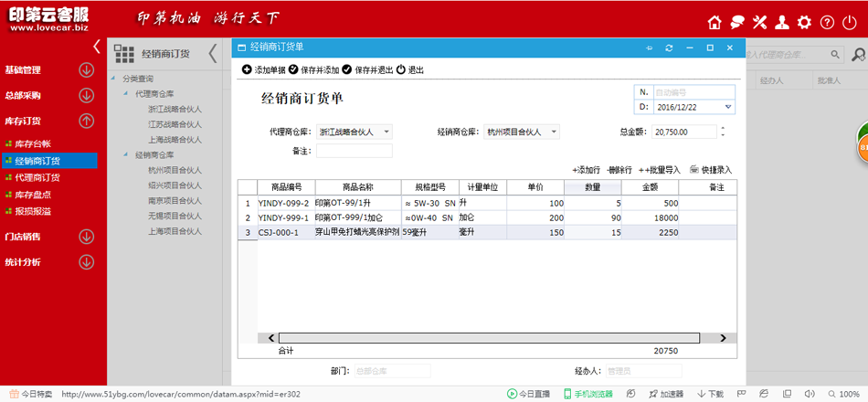Click the CSJ-000-1 product code cell
This screenshot has height=402, width=868.
coord(286,233)
